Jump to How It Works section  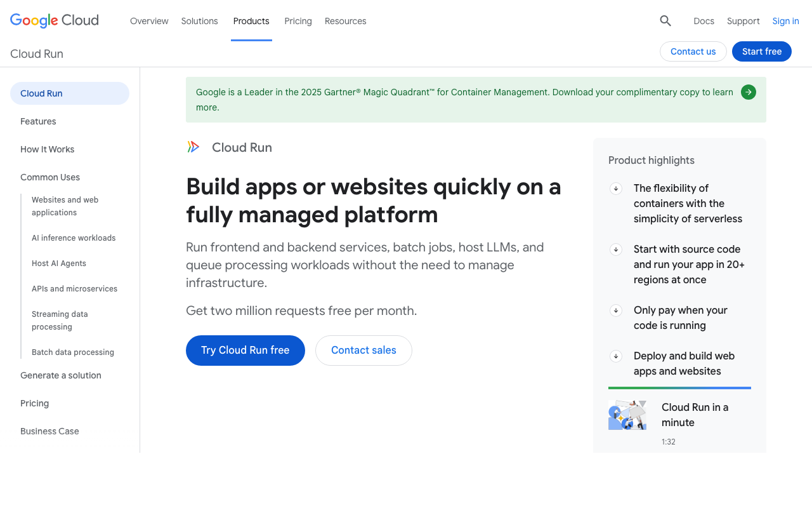pos(48,149)
